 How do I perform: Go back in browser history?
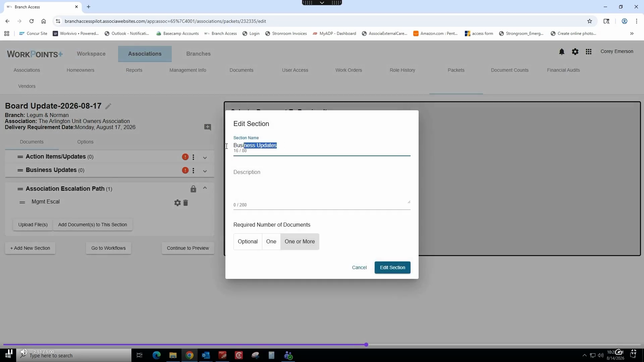tap(7, 21)
